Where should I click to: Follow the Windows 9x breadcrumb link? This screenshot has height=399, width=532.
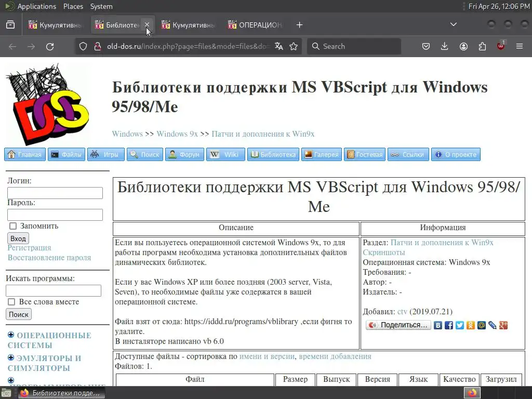coord(177,134)
